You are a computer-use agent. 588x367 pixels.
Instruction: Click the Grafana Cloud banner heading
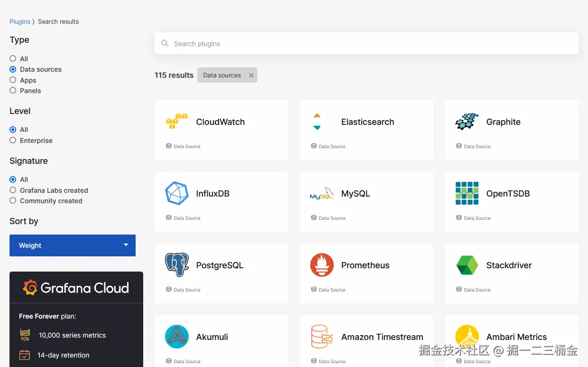[84, 288]
